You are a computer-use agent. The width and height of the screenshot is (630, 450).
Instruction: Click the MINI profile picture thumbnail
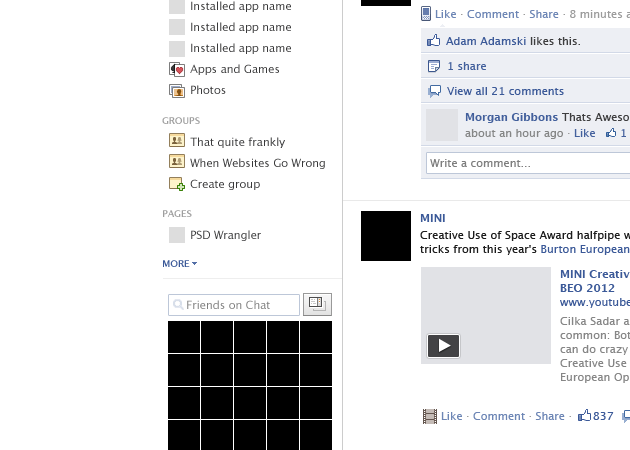coord(386,236)
